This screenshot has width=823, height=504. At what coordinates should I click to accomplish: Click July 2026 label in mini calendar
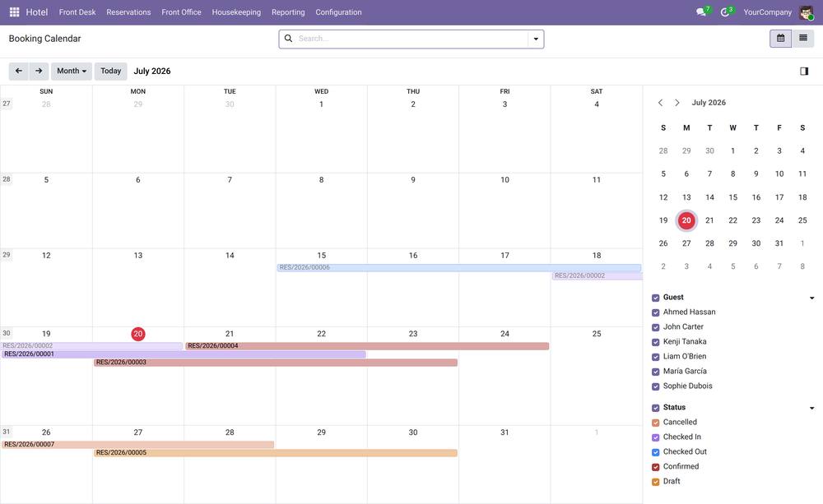tap(709, 103)
